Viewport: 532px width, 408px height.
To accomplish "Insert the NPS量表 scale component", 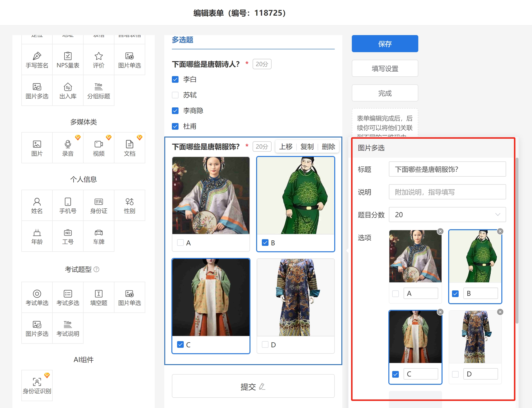I will click(x=68, y=60).
